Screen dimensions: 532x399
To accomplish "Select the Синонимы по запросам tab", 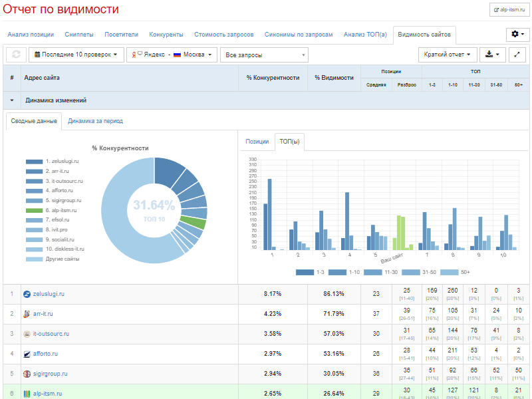I will [x=299, y=35].
